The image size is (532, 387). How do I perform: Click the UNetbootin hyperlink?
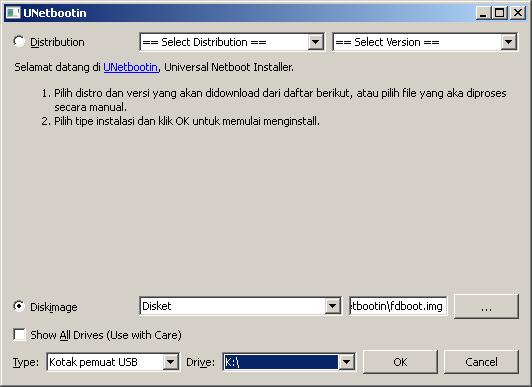point(131,67)
